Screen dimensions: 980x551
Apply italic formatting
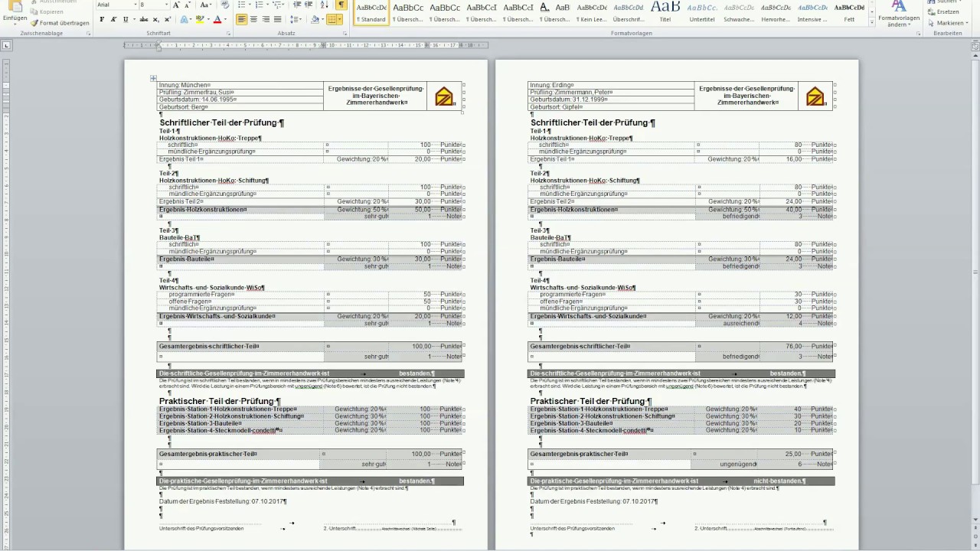tap(113, 19)
